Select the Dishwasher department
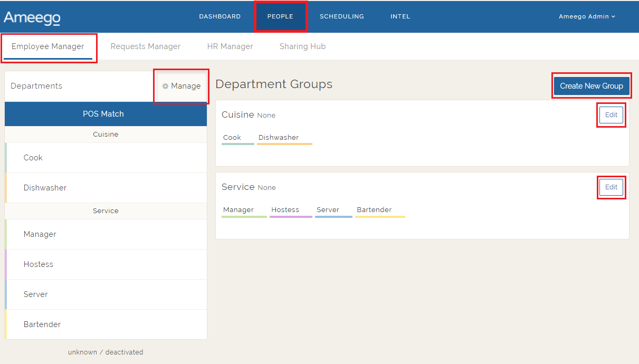 click(x=45, y=187)
